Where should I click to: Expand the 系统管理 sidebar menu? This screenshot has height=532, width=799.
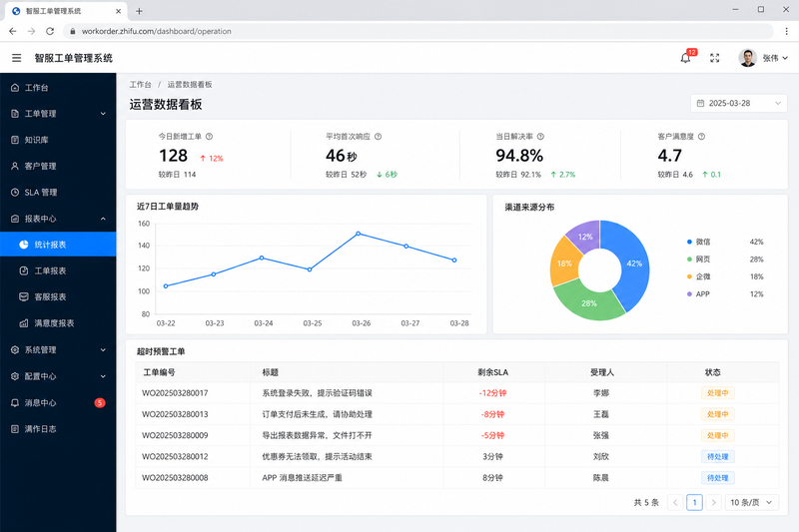tap(58, 349)
